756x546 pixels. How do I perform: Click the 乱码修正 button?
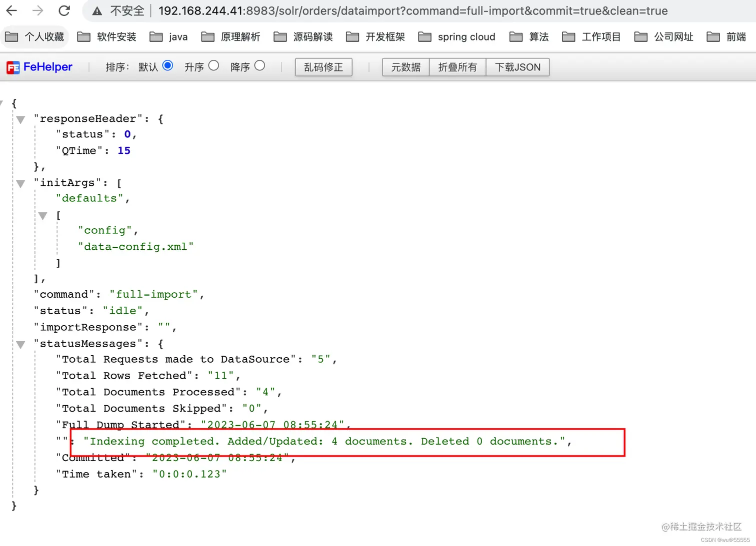click(x=323, y=67)
